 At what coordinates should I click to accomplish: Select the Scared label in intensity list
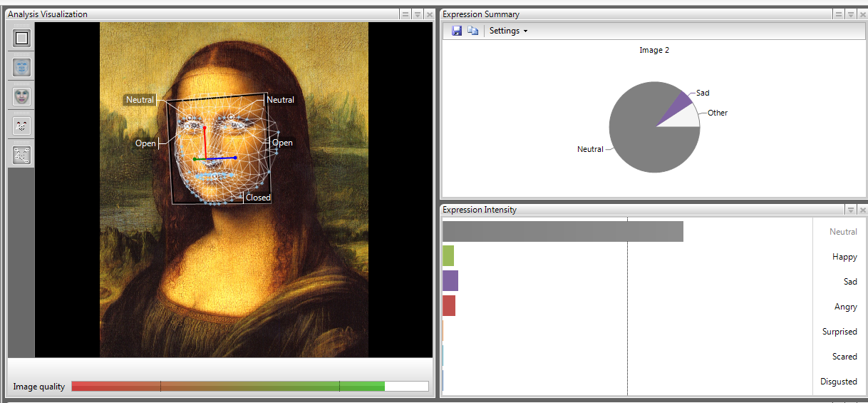844,357
